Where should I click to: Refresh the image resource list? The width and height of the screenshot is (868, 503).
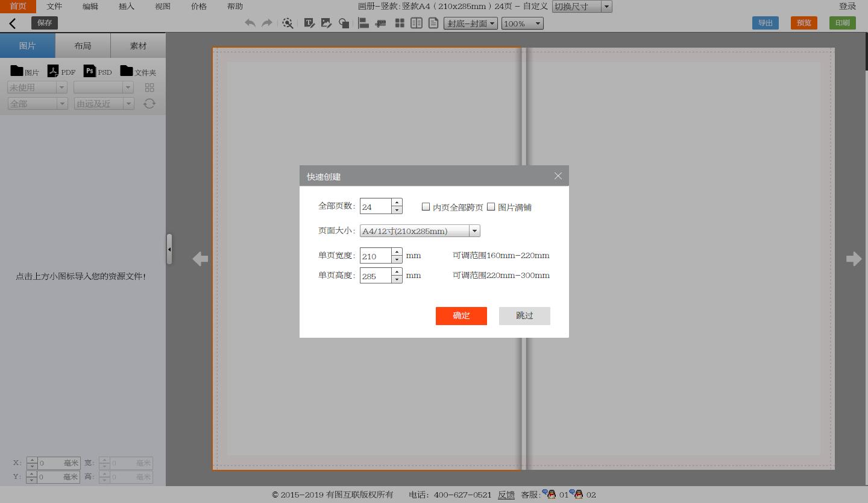(x=149, y=104)
